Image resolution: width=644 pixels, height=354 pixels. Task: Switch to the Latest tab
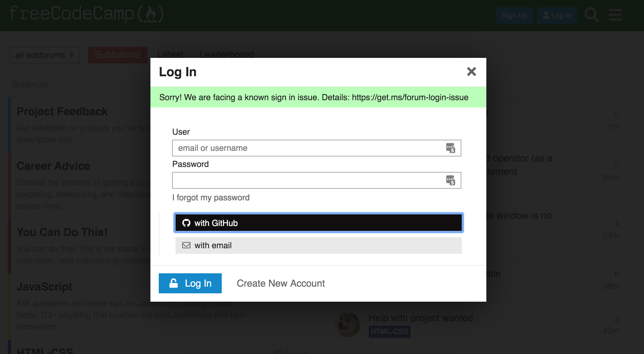(170, 55)
